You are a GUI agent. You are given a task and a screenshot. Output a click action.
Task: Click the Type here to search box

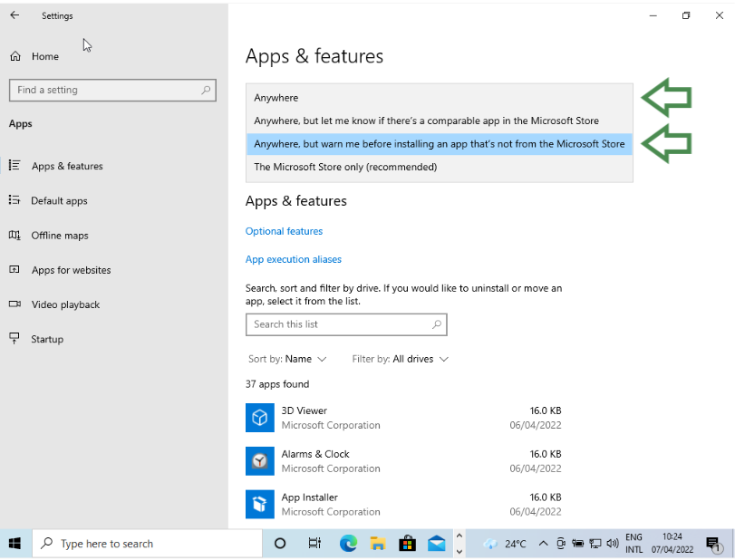coord(147,544)
